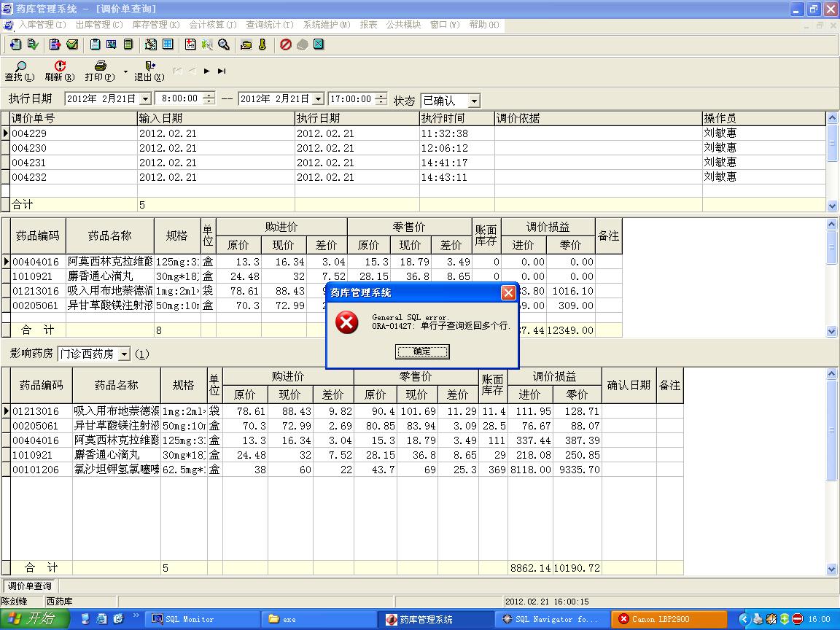
Task: Click the 打印 (Print) printer icon
Action: 100,66
